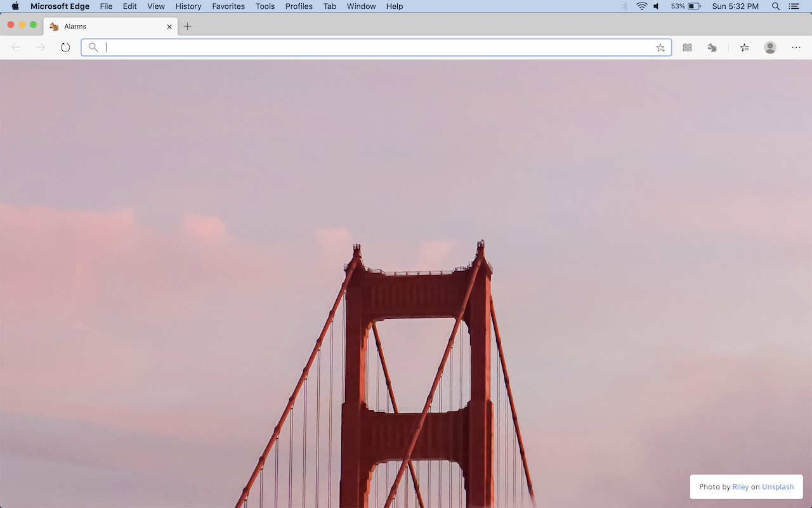
Task: Click the search magnifier in address bar
Action: click(93, 47)
